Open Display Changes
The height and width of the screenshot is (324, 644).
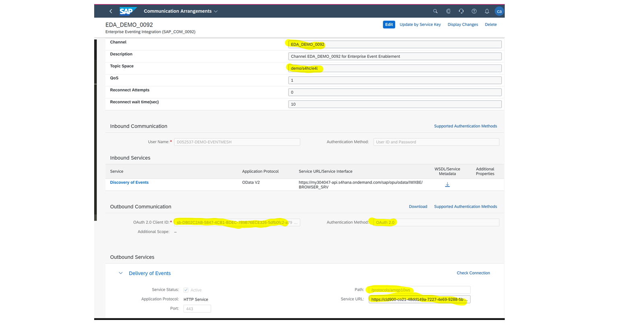tap(462, 25)
